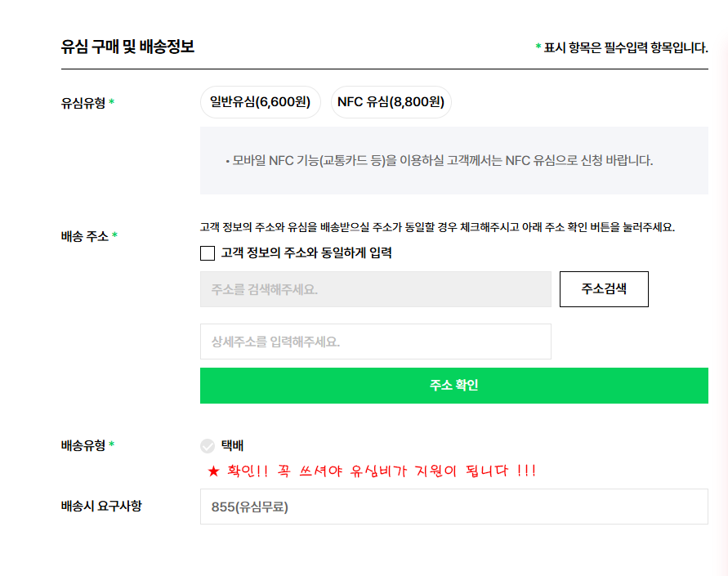Click the delivery request field showing 855(유심무료)
The image size is (728, 576).
(453, 507)
